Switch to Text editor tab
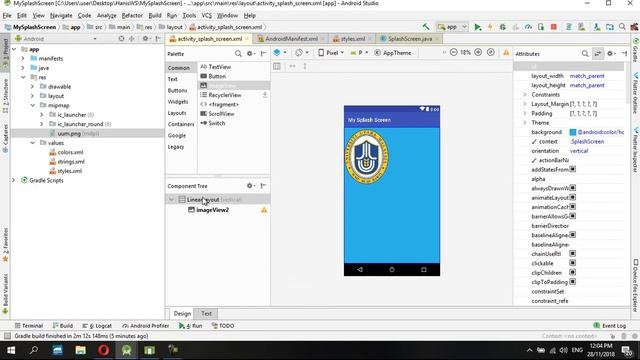This screenshot has height=360, width=640. pos(206,313)
